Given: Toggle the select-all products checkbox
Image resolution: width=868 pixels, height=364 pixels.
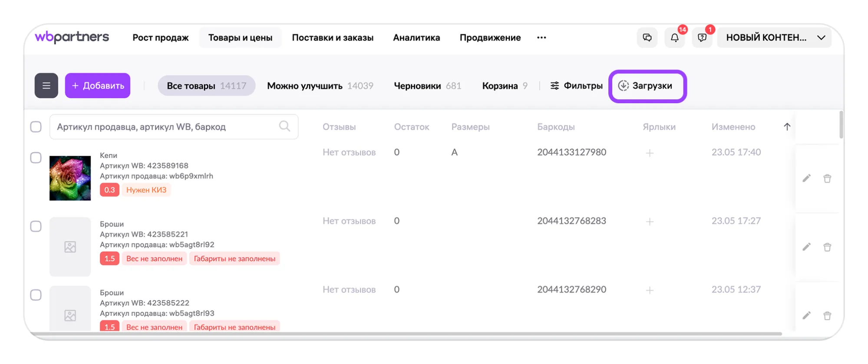Looking at the screenshot, I should tap(36, 127).
